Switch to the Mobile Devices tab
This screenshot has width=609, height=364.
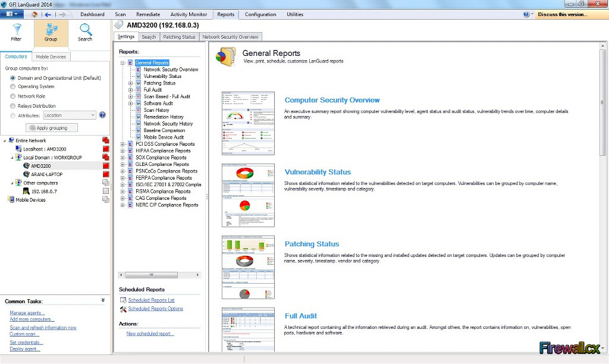(x=51, y=57)
